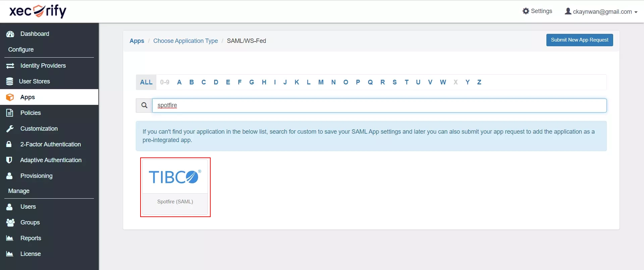Image resolution: width=644 pixels, height=270 pixels.
Task: Click the Reports chart icon
Action: [10, 238]
